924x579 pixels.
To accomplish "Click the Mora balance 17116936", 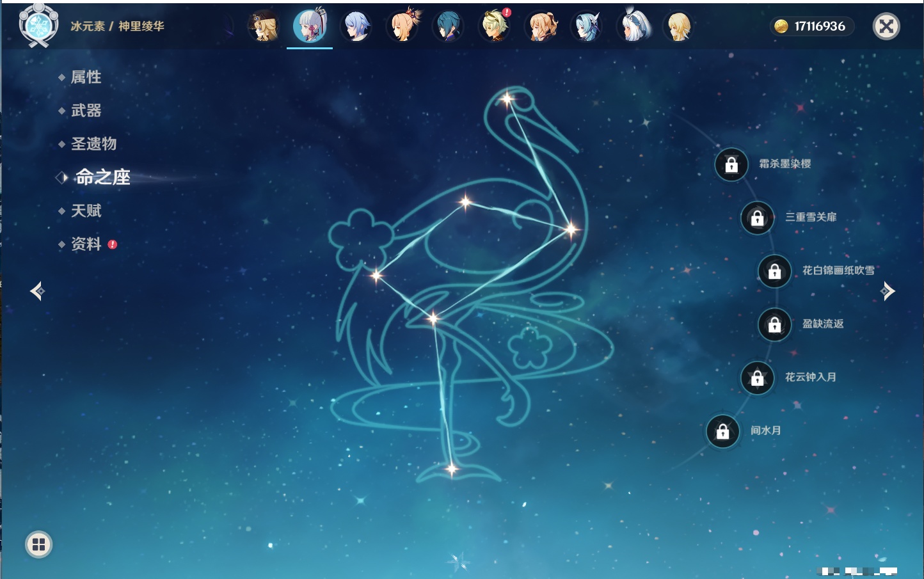I will pyautogui.click(x=820, y=26).
